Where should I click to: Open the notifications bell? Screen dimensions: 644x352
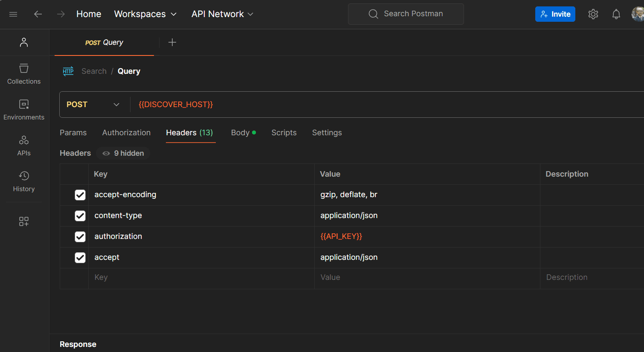pyautogui.click(x=616, y=14)
